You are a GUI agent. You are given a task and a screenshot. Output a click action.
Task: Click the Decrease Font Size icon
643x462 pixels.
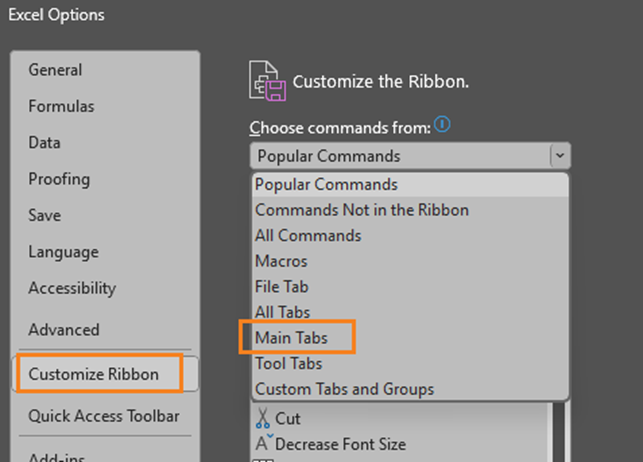(x=264, y=443)
